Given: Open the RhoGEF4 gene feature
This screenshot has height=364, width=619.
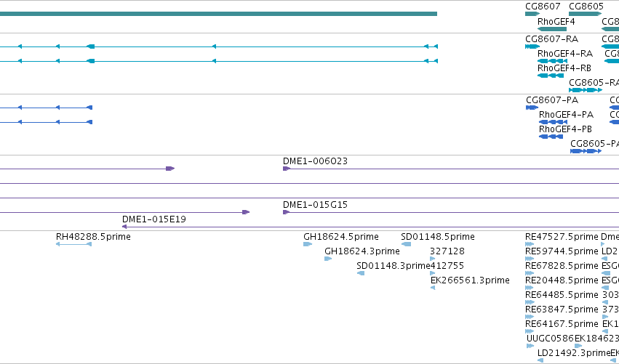Looking at the screenshot, I should tap(552, 29).
